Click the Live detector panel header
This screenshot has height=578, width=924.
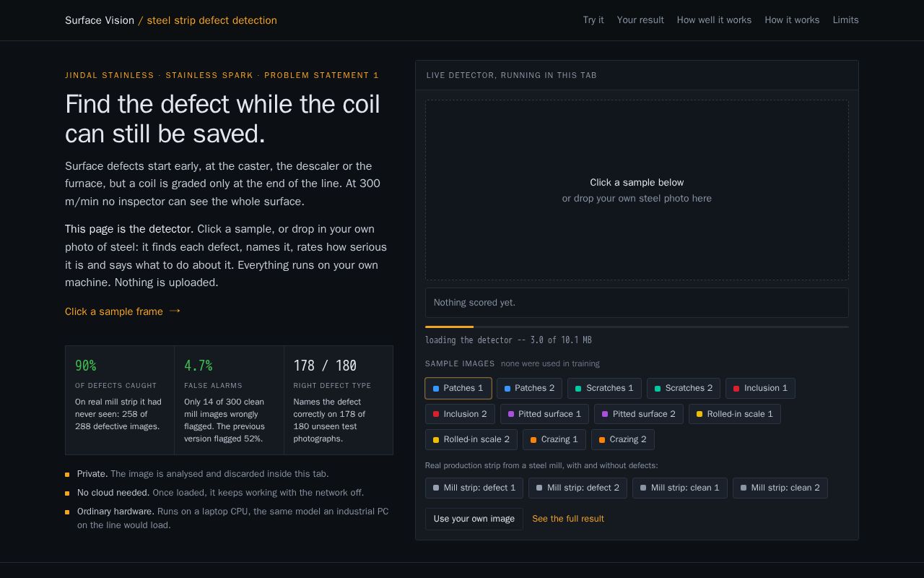(637, 75)
